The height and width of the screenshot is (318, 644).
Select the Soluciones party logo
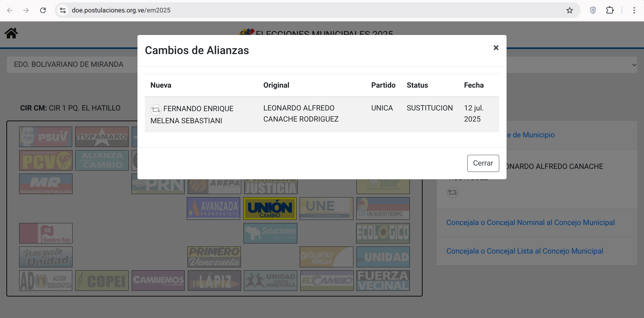pos(270,233)
